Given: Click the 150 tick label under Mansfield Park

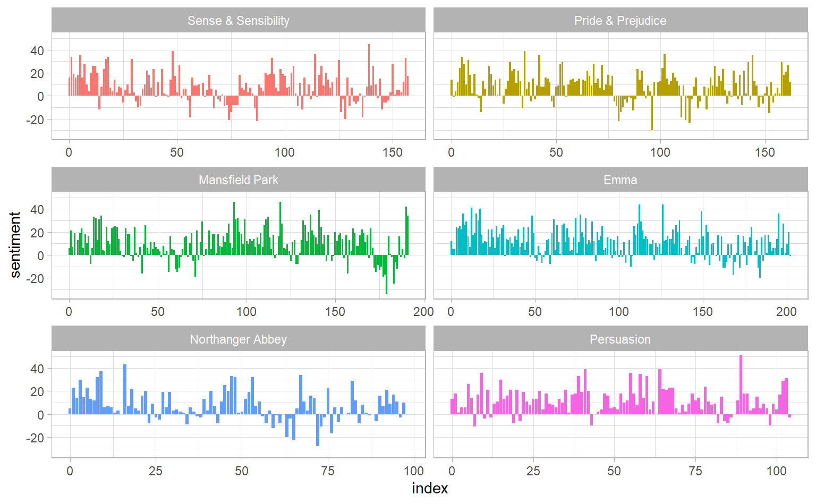Looking at the screenshot, I should click(x=335, y=312).
